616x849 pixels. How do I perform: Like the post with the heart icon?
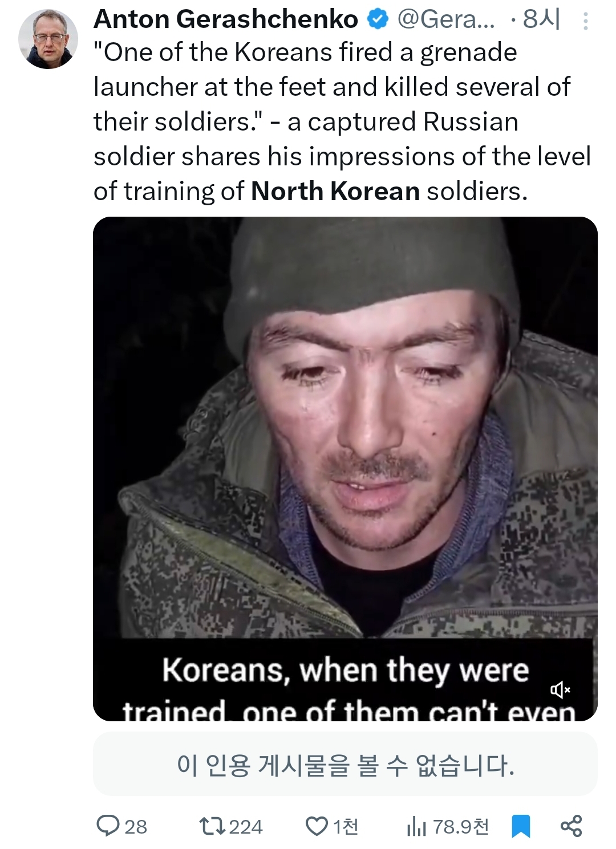coord(317,826)
